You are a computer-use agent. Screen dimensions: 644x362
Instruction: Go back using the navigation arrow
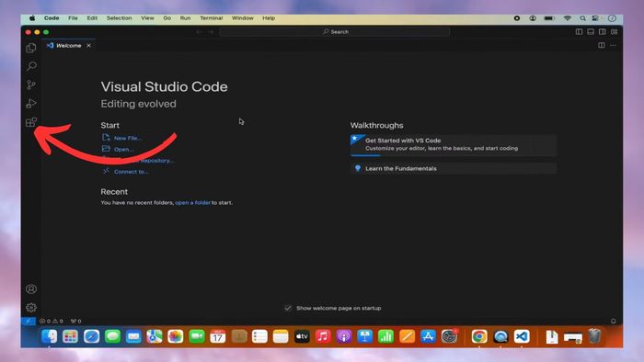pyautogui.click(x=199, y=31)
